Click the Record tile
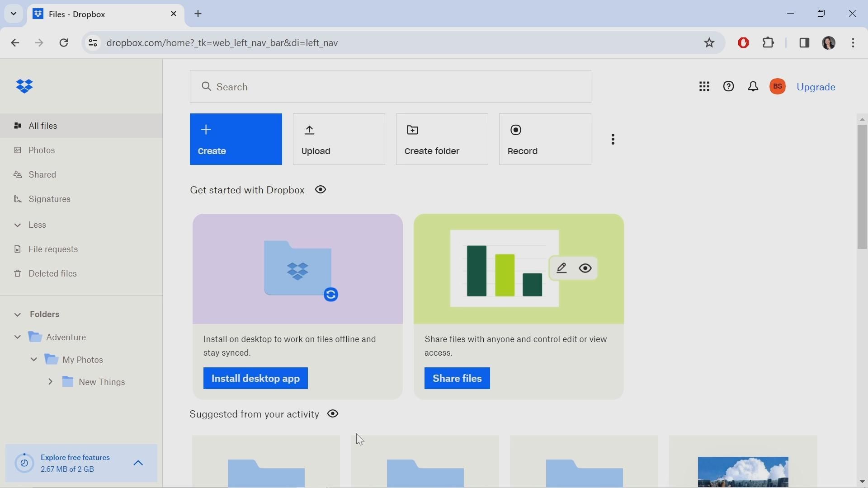This screenshot has height=488, width=868. click(x=545, y=139)
